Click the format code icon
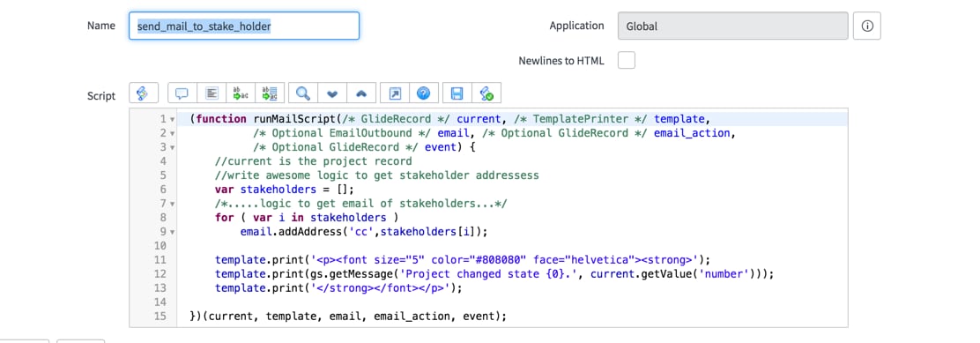The height and width of the screenshot is (343, 980). (212, 93)
